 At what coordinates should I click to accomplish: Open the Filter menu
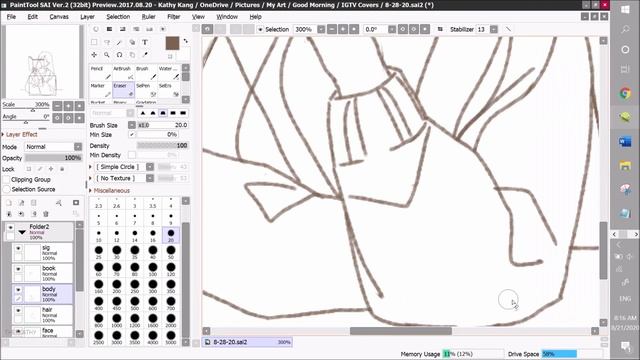[173, 17]
